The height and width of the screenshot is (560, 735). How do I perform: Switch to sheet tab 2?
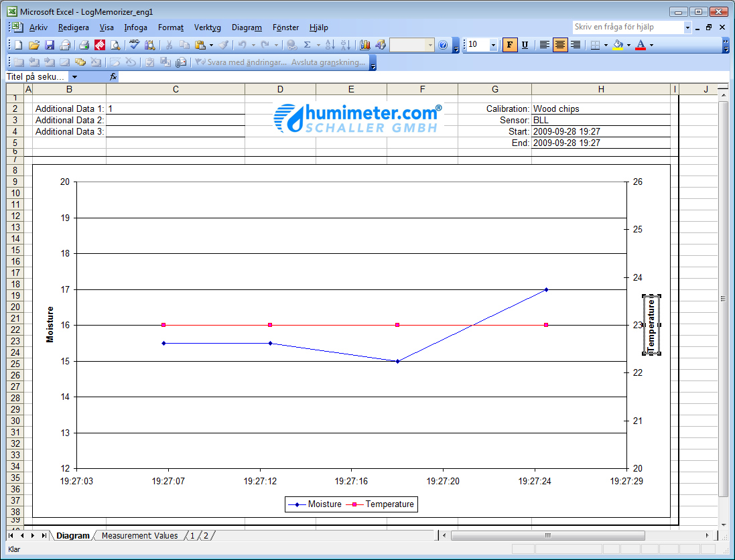(x=206, y=536)
